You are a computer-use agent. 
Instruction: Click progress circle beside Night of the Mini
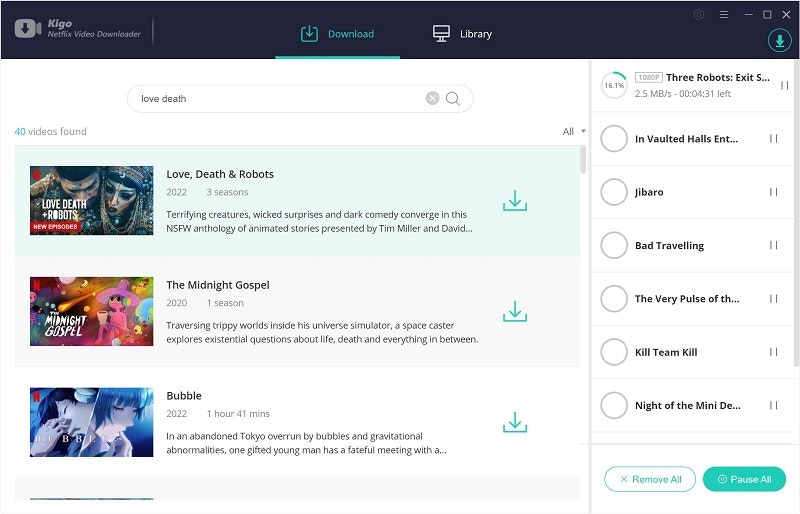[614, 405]
